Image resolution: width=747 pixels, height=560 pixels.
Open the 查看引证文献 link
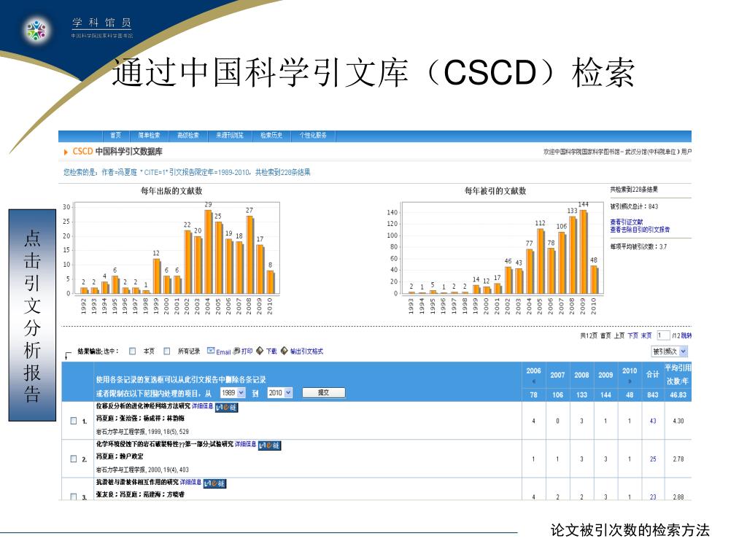pyautogui.click(x=626, y=222)
